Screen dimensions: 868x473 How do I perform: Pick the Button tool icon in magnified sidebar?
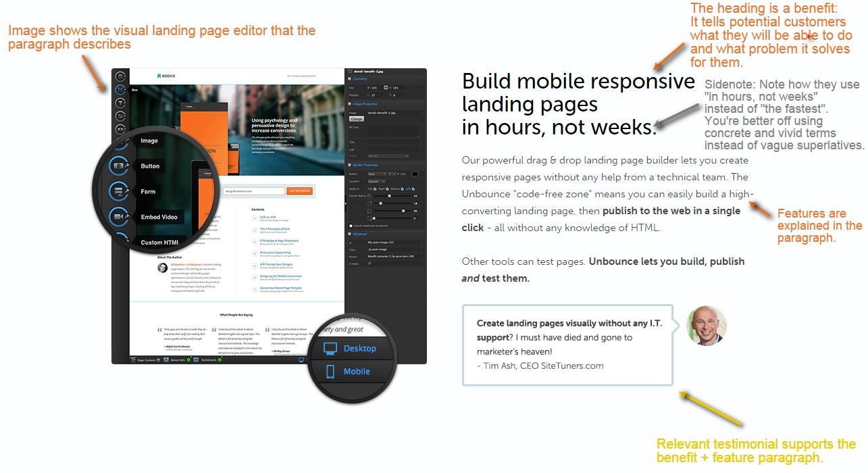coord(120,166)
